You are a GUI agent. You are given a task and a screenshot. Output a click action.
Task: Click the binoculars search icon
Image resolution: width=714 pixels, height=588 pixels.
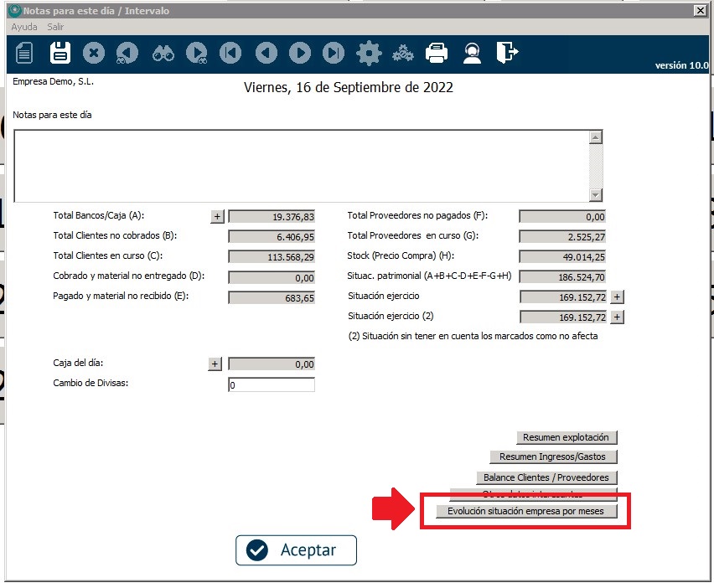163,54
